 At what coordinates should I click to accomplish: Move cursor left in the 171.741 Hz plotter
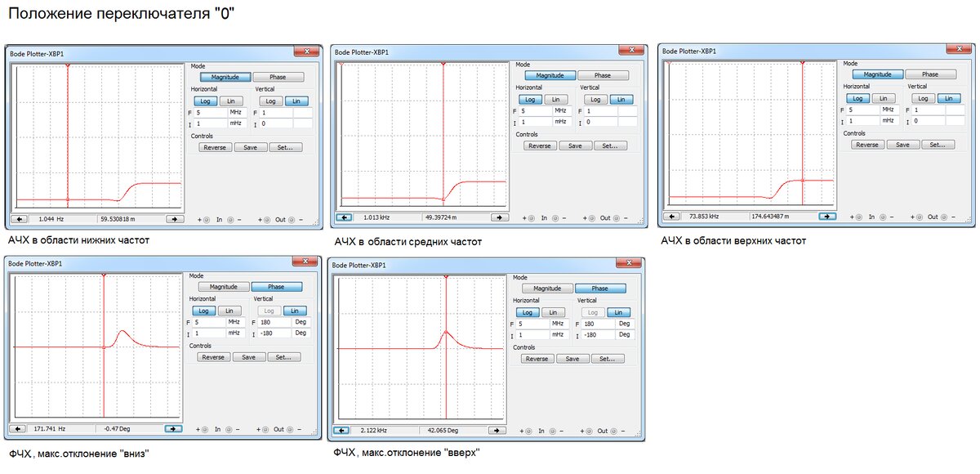(x=18, y=428)
